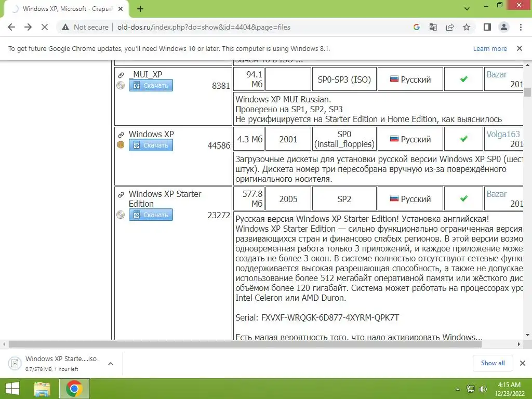Click package icon under Windows XP

121,145
